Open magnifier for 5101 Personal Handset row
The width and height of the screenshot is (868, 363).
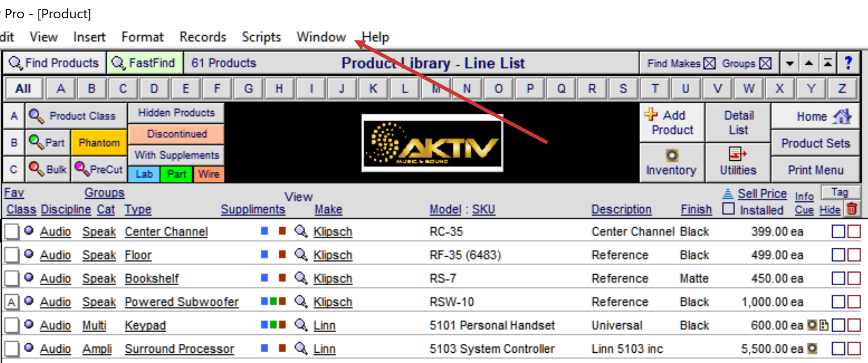click(x=301, y=325)
